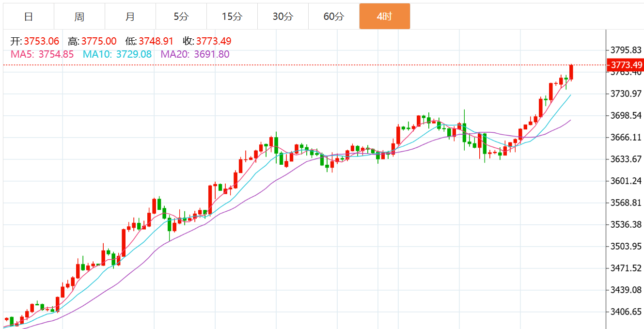The image size is (644, 329).
Task: Click the MA5: 3754.85 indicator label
Action: (42, 54)
